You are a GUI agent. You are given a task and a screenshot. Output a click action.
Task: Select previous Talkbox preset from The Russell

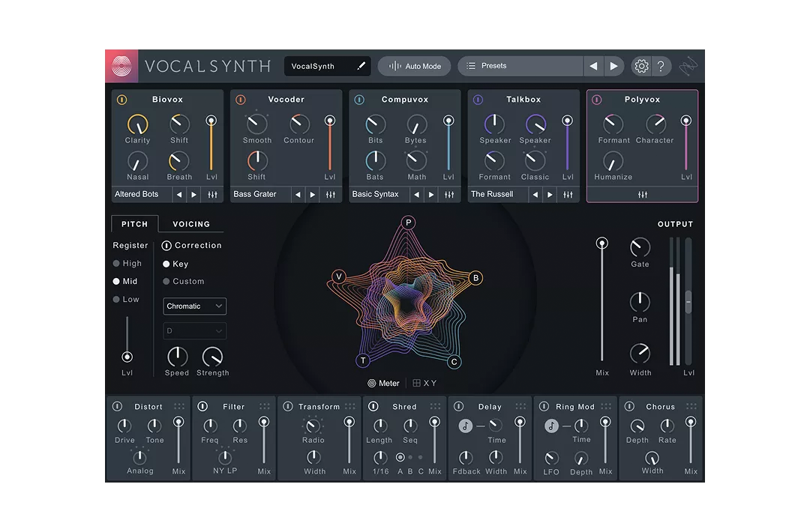click(x=535, y=195)
